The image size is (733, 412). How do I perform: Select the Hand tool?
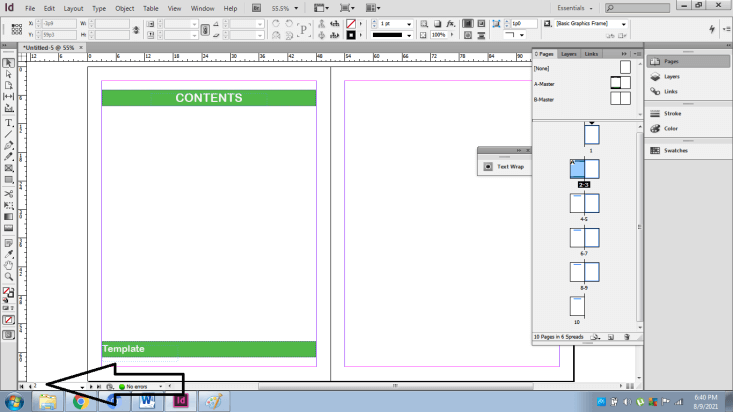(8, 266)
